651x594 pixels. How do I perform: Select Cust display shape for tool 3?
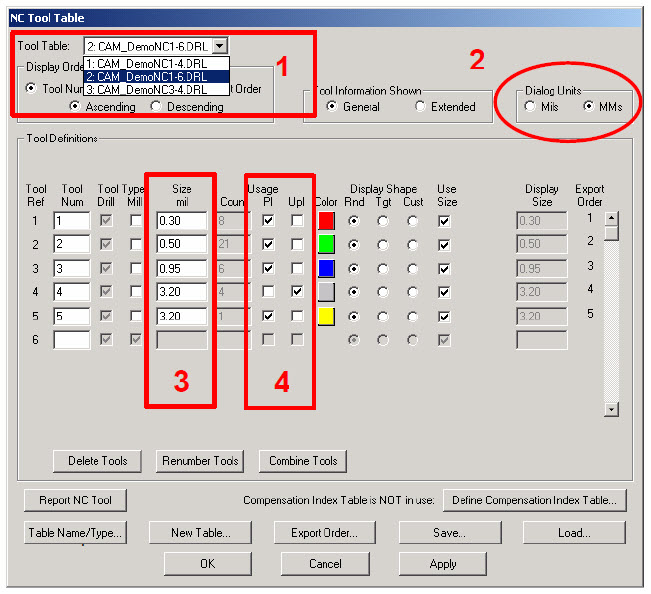412,269
